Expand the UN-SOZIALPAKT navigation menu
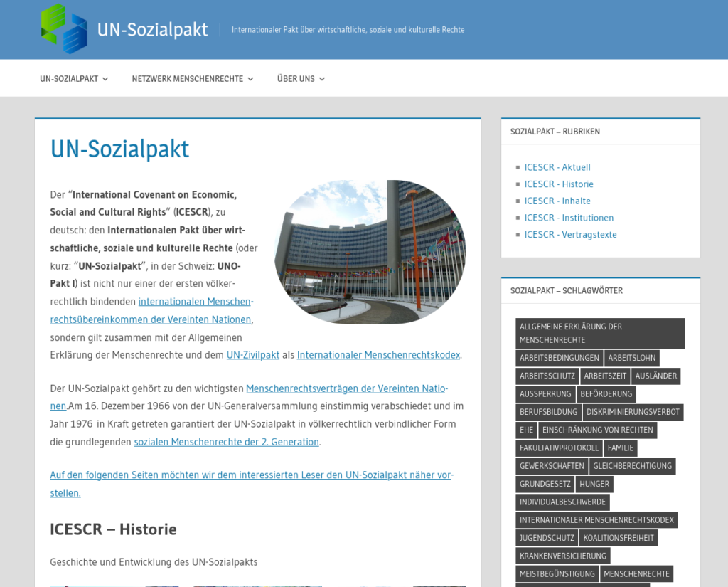Viewport: 728px width, 587px height. click(x=74, y=79)
